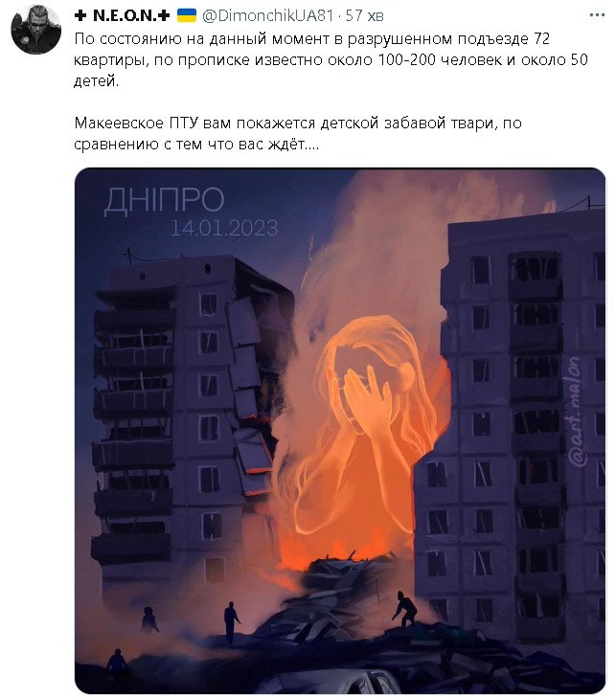Screen dimensions: 616x697
Task: Click the burning rubble heap at center
Action: [352, 573]
